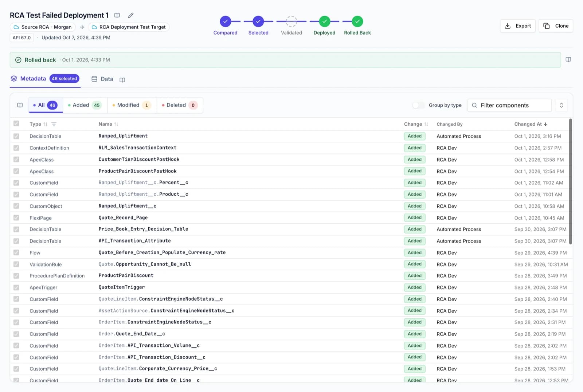Click the green Deployed step circle
Image resolution: width=583 pixels, height=392 pixels.
point(325,21)
